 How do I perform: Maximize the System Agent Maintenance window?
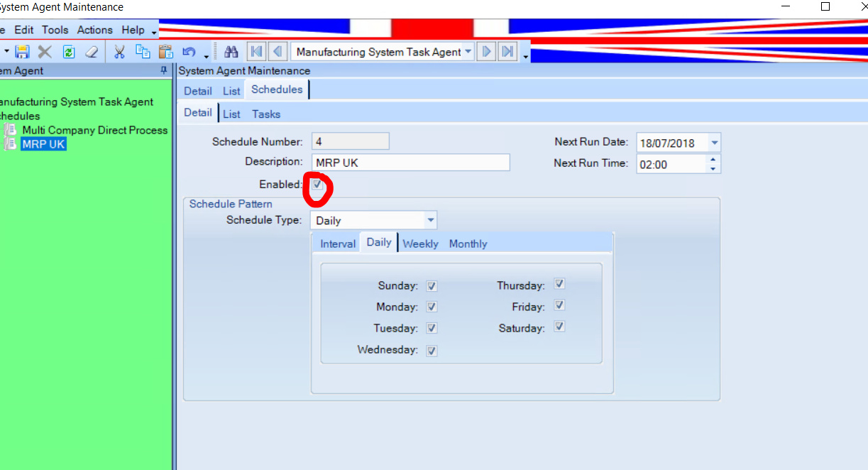pos(825,7)
